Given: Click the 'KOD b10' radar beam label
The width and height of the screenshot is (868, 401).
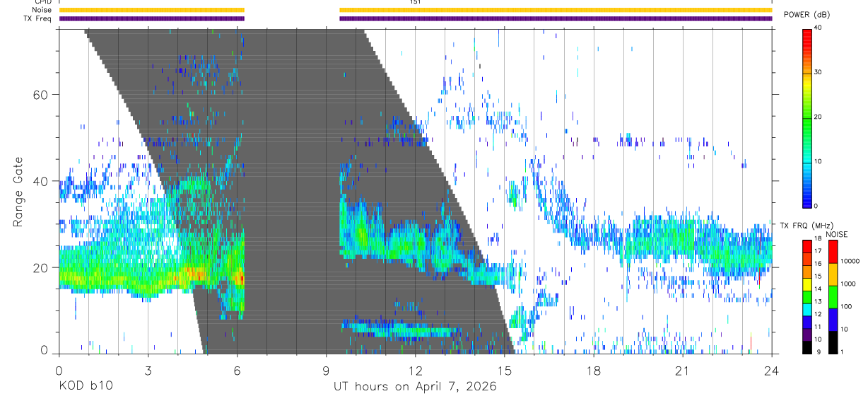Looking at the screenshot, I should [x=85, y=387].
